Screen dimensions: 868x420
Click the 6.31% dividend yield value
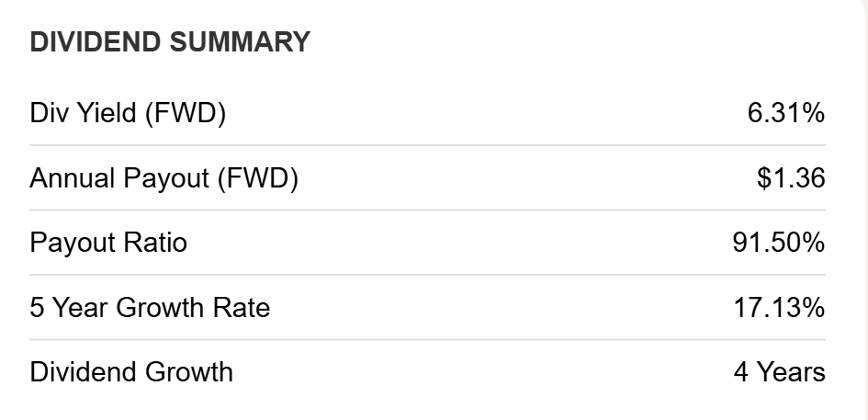(x=786, y=114)
